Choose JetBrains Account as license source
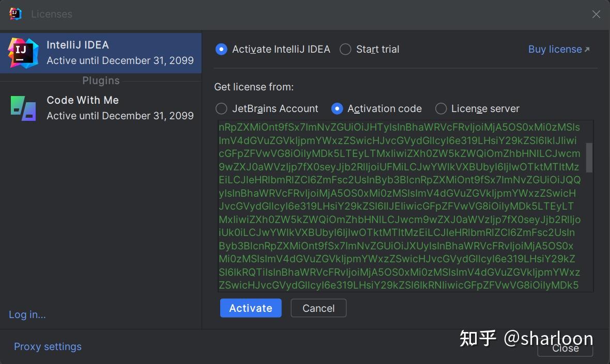Viewport: 610px width, 364px height. click(x=221, y=108)
